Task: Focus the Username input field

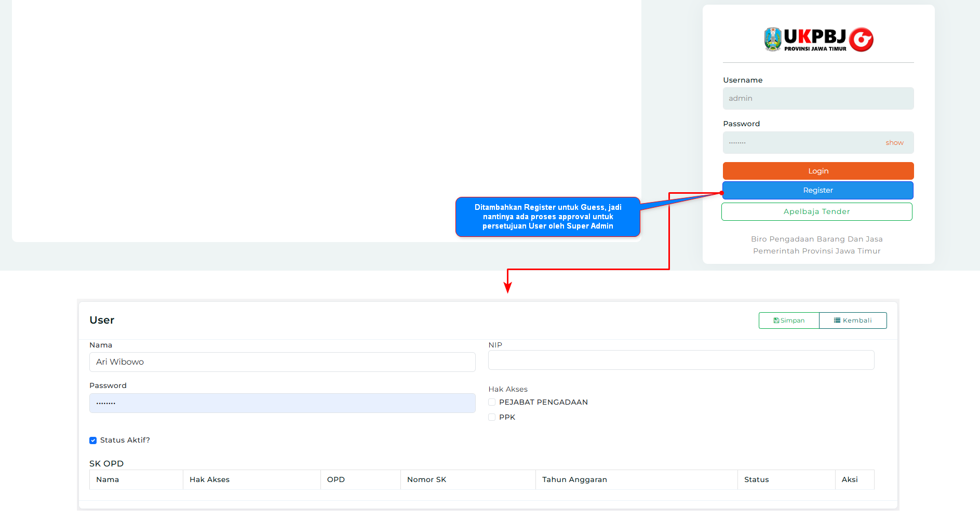Action: pos(817,99)
